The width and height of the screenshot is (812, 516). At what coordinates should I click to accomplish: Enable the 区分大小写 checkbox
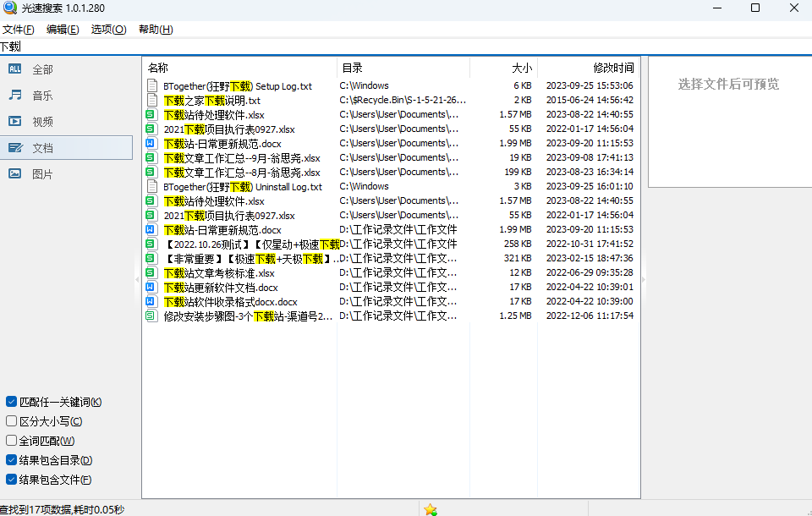11,421
